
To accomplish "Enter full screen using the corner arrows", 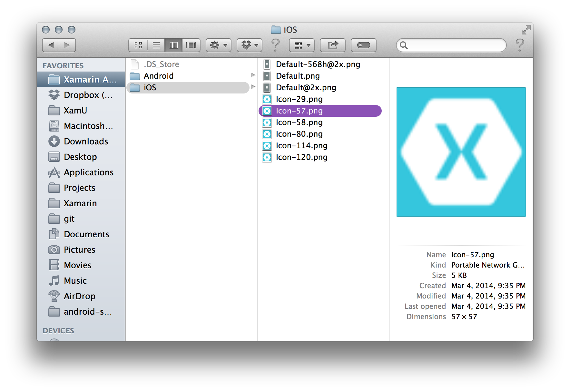I will [x=526, y=30].
